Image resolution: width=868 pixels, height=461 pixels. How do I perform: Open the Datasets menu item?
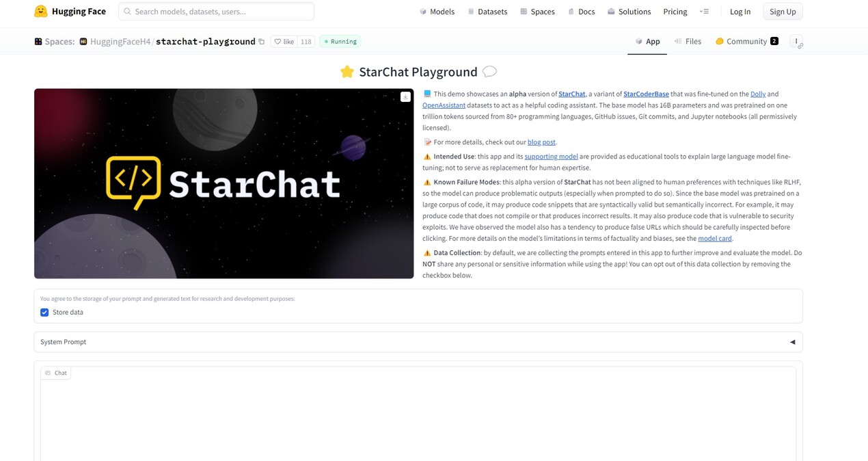point(492,11)
